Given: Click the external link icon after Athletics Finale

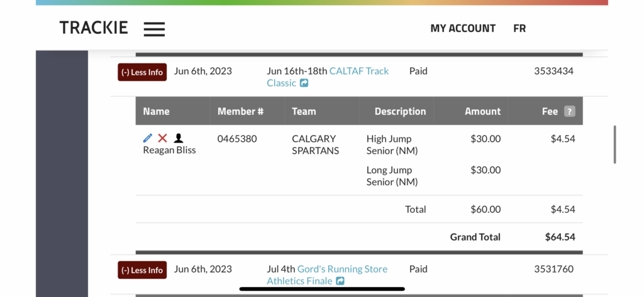Looking at the screenshot, I should (340, 281).
